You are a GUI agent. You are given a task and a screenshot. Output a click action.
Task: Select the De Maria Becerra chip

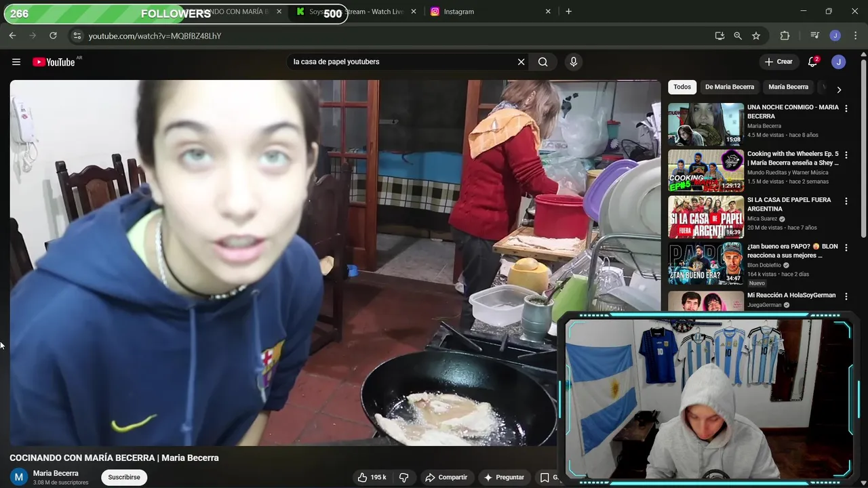tap(730, 87)
